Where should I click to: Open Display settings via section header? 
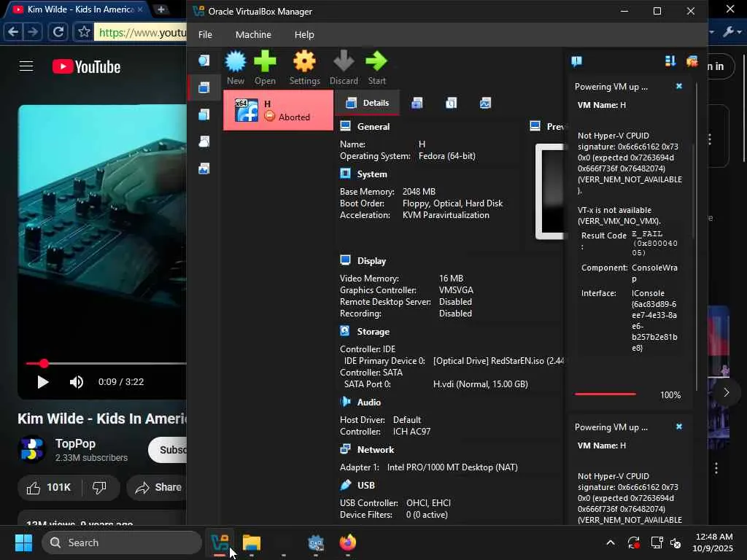pos(371,261)
